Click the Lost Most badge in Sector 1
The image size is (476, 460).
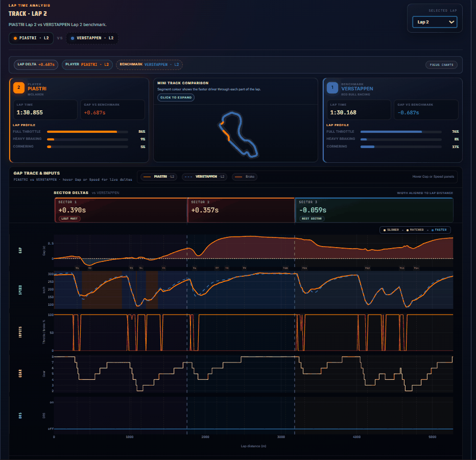69,219
